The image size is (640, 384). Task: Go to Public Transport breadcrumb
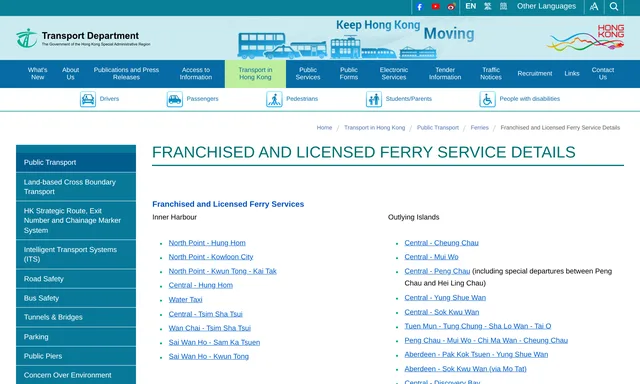pos(438,128)
